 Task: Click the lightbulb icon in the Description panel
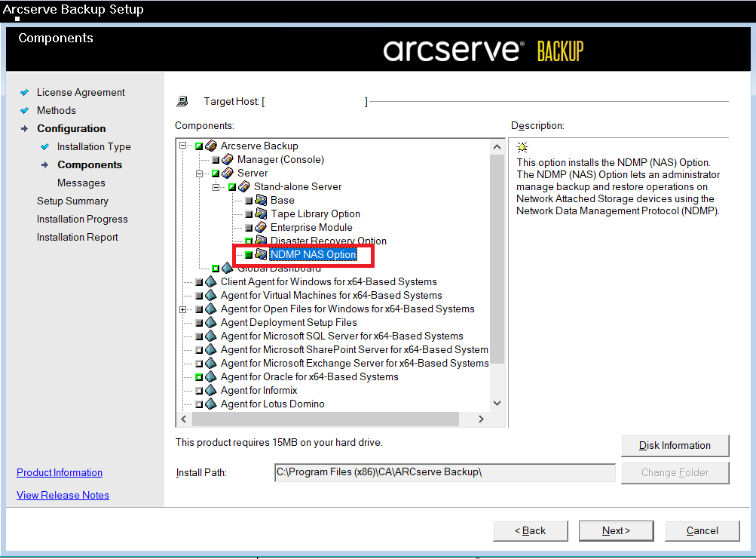point(522,148)
